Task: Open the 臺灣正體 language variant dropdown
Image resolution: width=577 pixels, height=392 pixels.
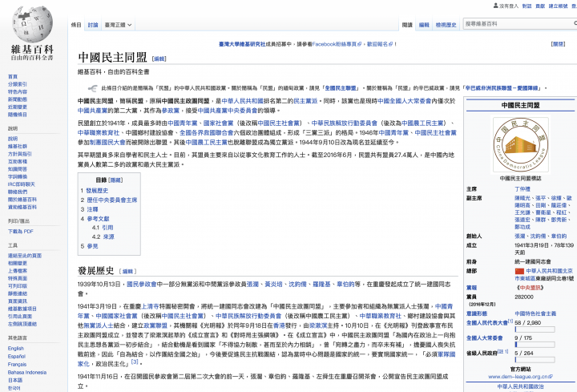Action: 118,25
